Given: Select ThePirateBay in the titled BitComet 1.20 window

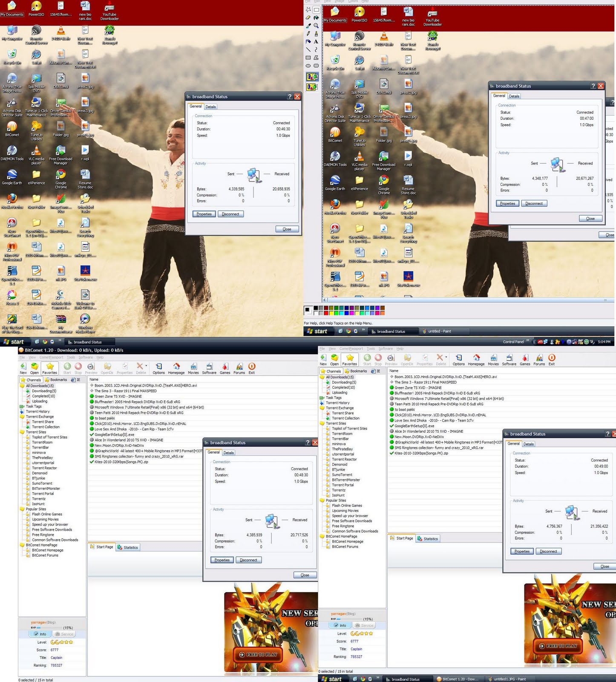Looking at the screenshot, I should point(42,458).
